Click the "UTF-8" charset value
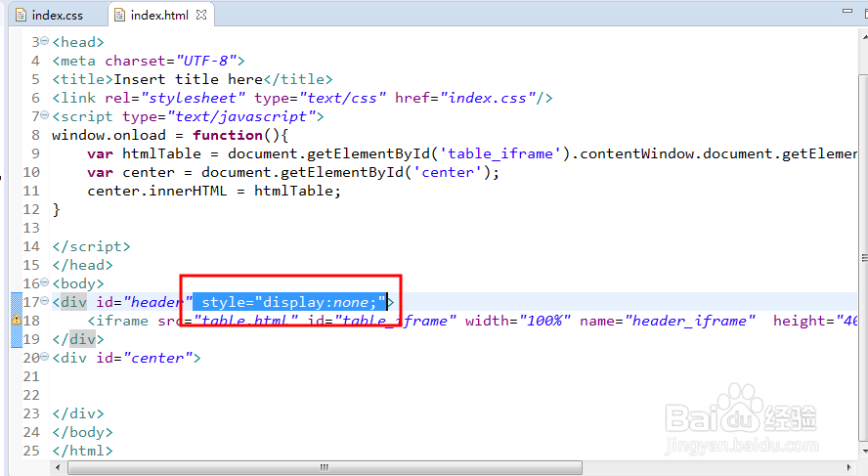Viewport: 868px width, 476px height. (206, 61)
